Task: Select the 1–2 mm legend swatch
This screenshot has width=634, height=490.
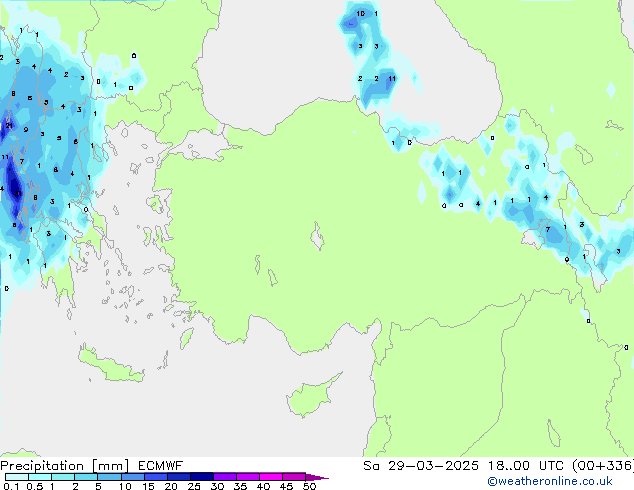Action: point(63,477)
